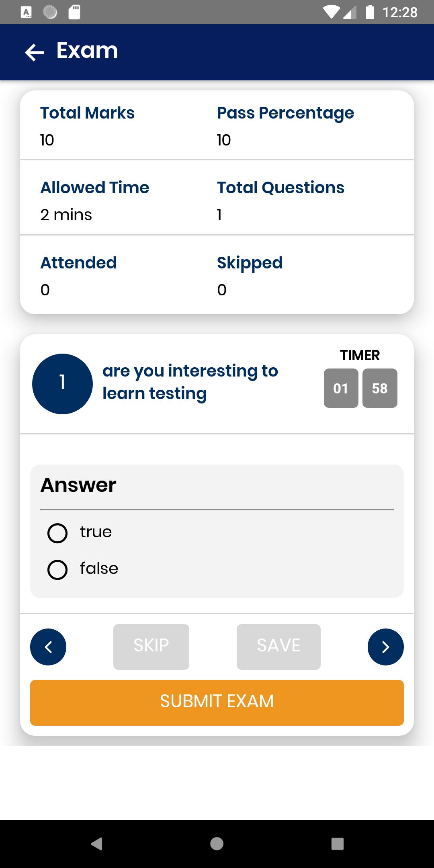434x868 pixels.
Task: Click the SAVE button
Action: [x=278, y=647]
